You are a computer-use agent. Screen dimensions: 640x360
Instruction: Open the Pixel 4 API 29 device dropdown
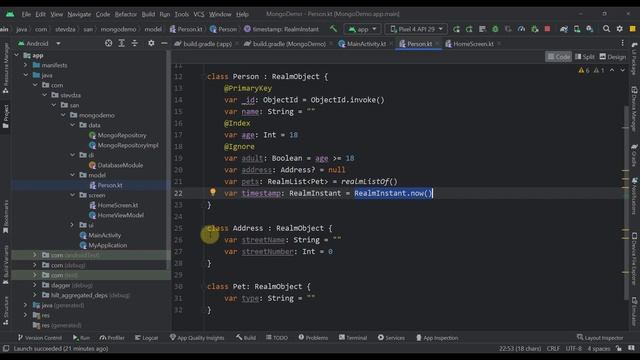(416, 29)
